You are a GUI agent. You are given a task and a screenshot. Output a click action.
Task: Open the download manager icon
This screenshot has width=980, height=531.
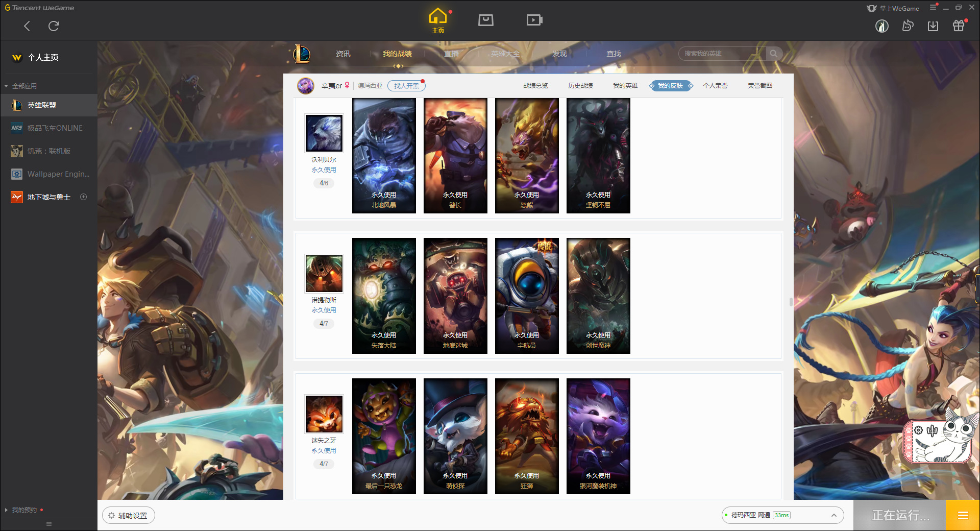point(933,26)
